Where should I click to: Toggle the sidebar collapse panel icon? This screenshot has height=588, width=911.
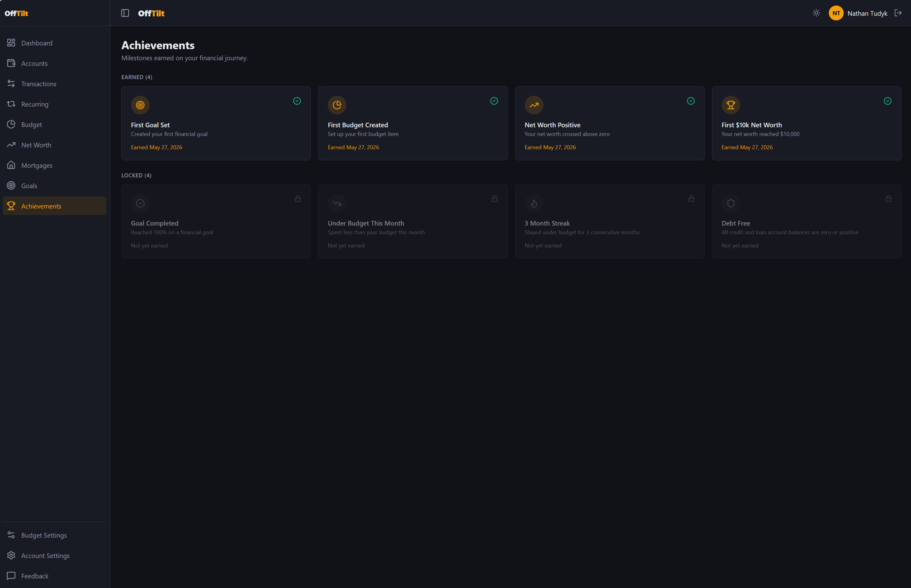coord(125,13)
